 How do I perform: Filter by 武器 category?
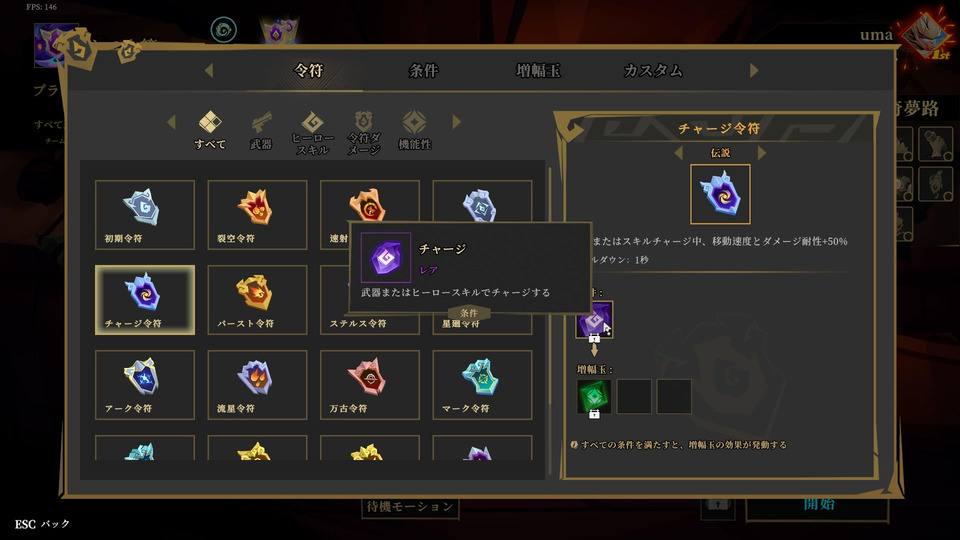(261, 130)
